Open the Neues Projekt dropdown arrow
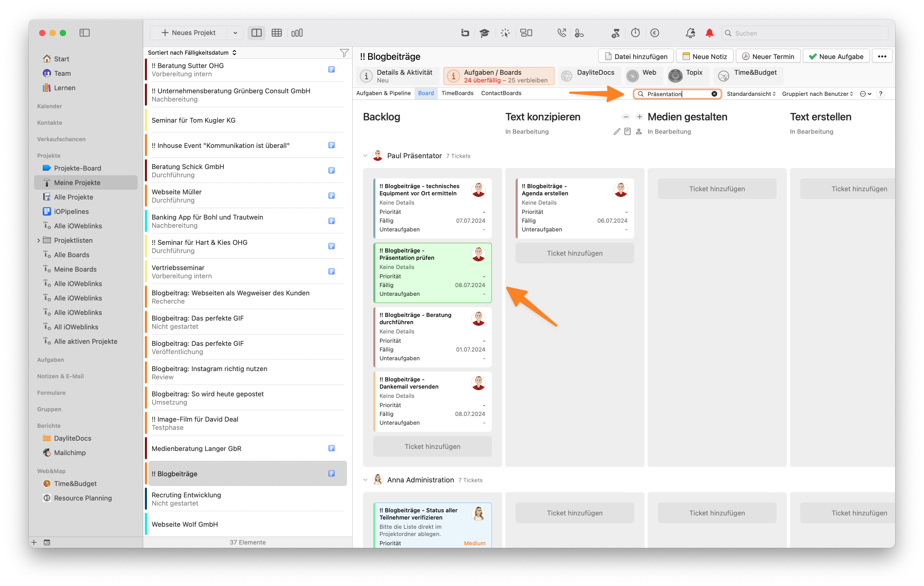924x586 pixels. (235, 33)
